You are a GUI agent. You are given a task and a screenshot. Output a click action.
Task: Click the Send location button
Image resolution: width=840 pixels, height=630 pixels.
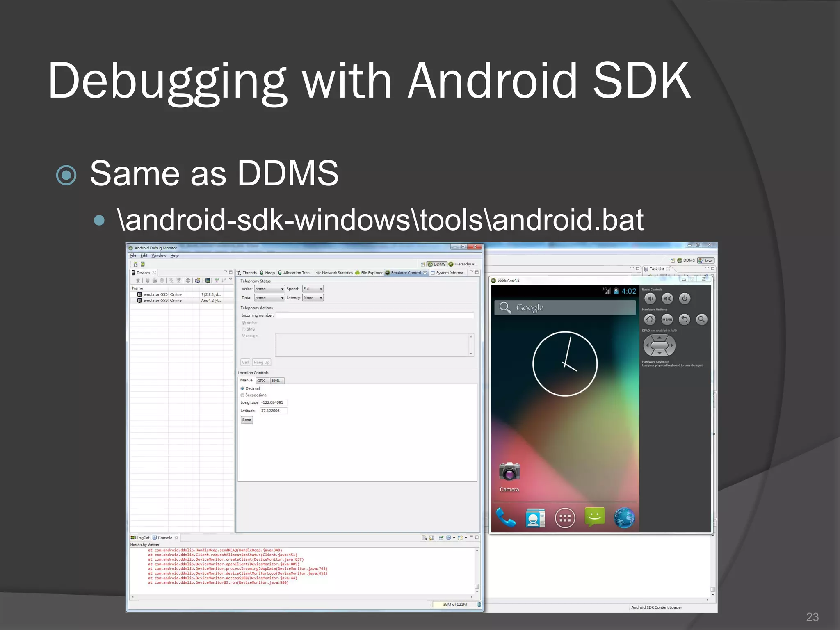[247, 420]
